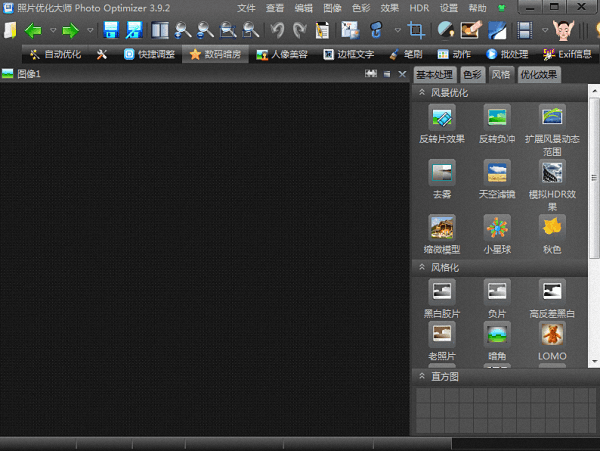Click the first magnifier zoom icon
This screenshot has height=451, width=600.
183,30
